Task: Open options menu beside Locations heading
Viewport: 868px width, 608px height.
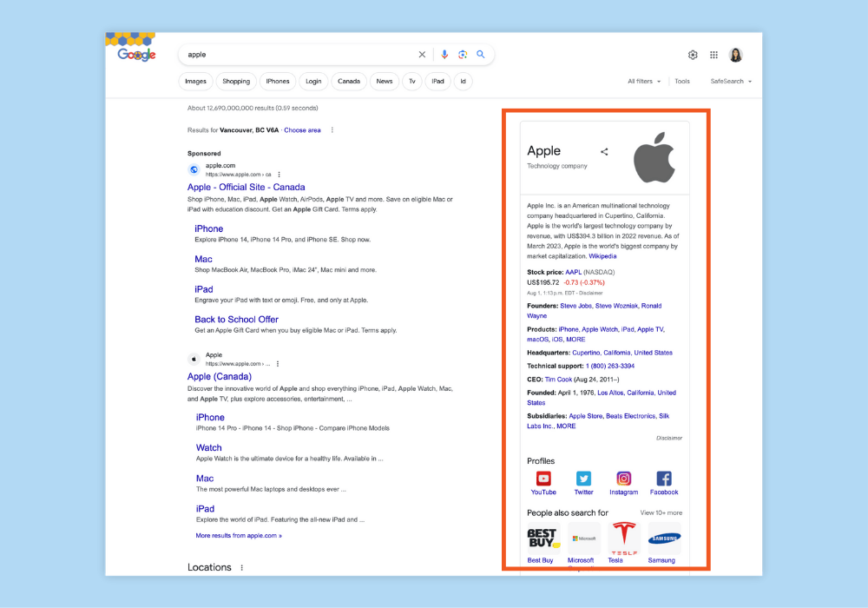Action: [242, 568]
